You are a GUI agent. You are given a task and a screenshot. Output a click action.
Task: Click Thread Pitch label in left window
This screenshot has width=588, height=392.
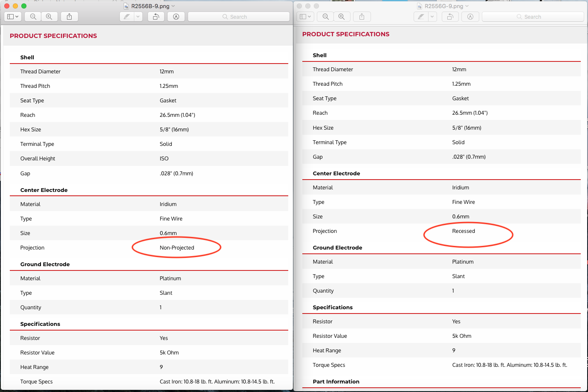click(x=35, y=86)
